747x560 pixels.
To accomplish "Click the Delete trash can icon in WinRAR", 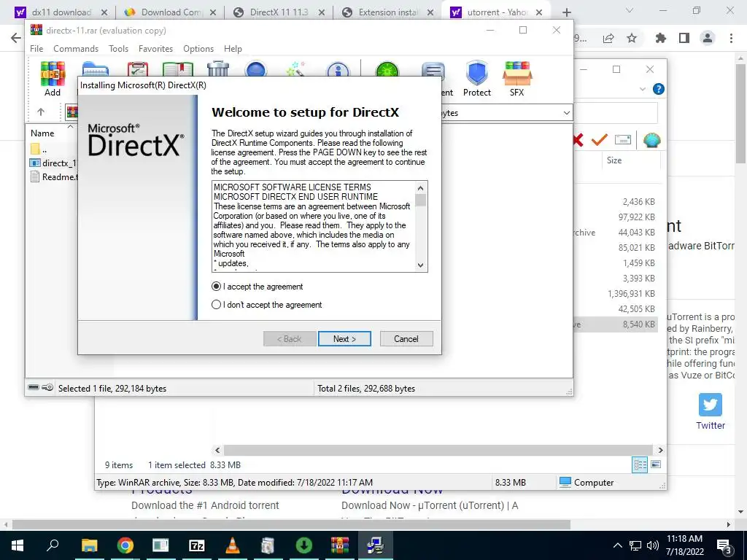I will pos(218,69).
